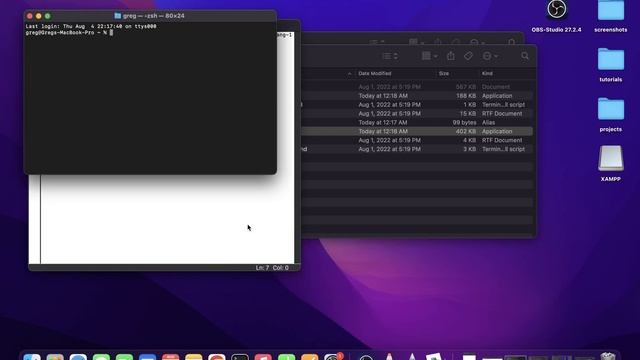Click the Terminal title 'greg — -zsh — 80×24'
The width and height of the screenshot is (640, 360).
click(x=154, y=16)
